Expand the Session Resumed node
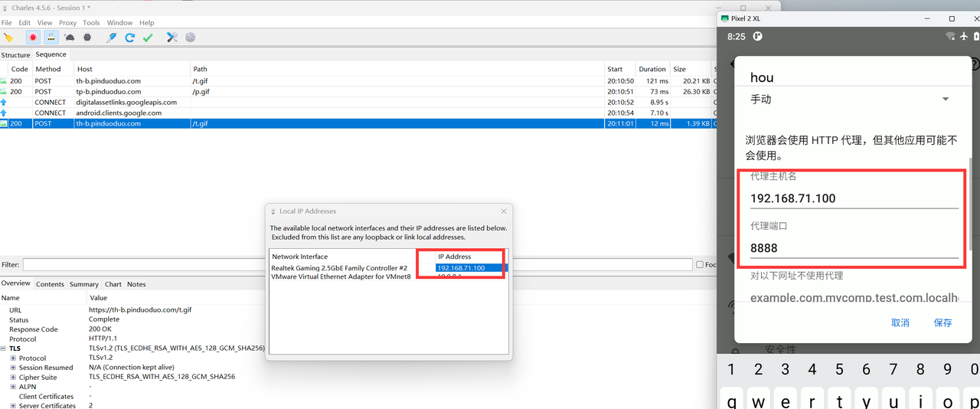This screenshot has width=980, height=409. point(13,368)
